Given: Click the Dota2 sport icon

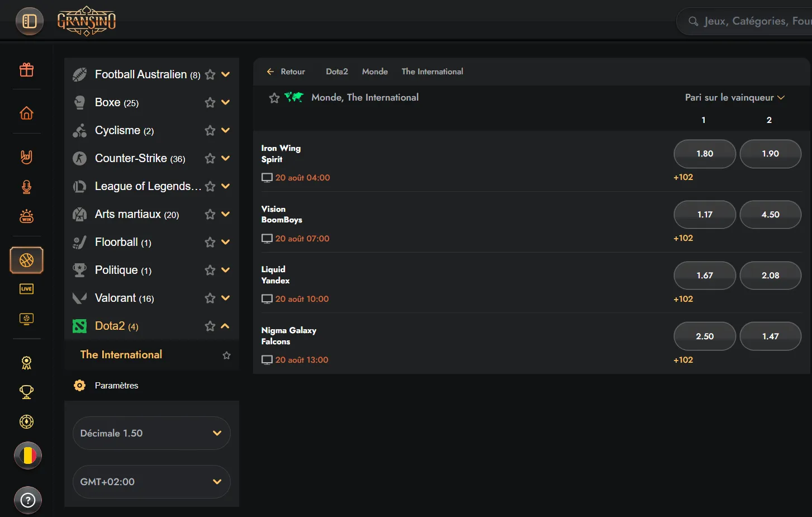Looking at the screenshot, I should 80,326.
